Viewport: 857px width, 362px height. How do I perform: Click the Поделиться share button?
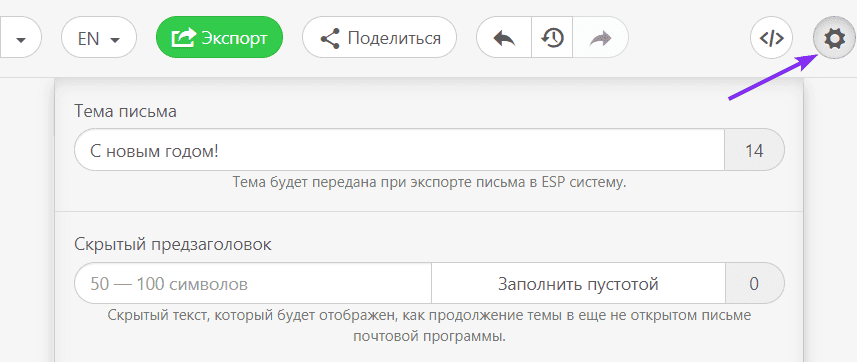379,37
